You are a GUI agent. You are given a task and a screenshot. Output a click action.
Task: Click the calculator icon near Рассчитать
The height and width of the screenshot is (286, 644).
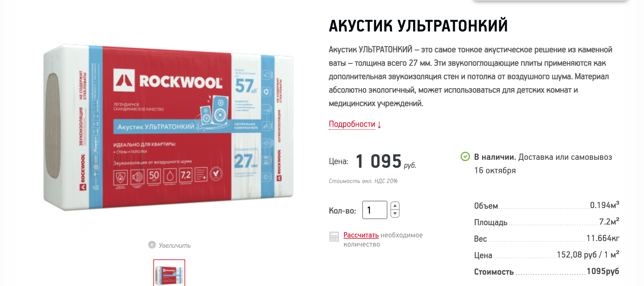[334, 237]
